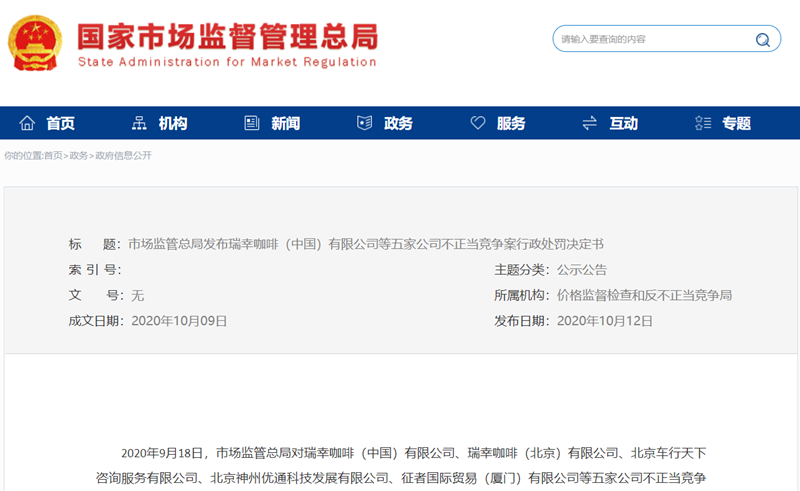Click the 国家市场监督管理总局 site title

point(228,36)
